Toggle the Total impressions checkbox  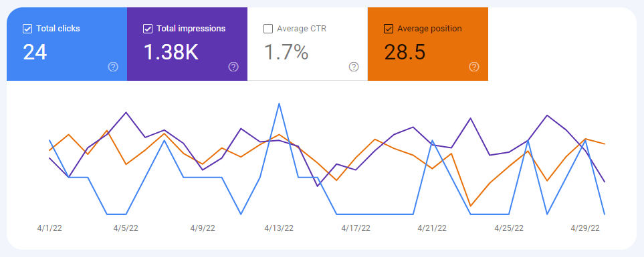pos(147,29)
